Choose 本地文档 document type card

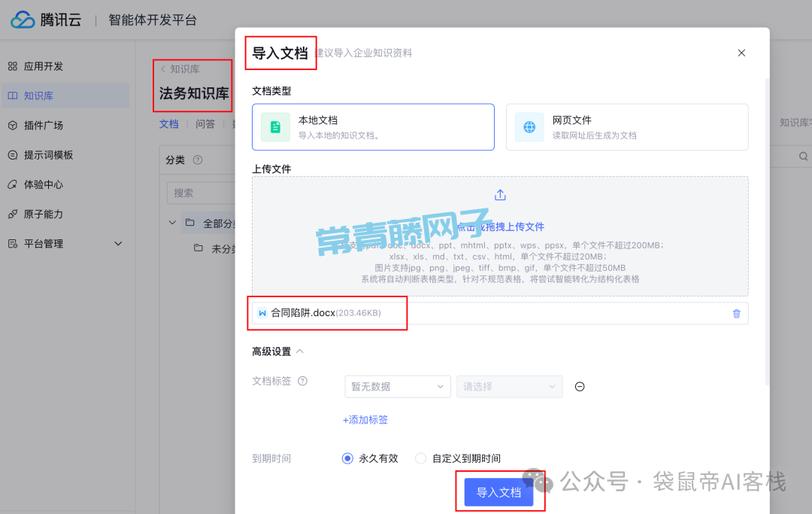coord(374,127)
